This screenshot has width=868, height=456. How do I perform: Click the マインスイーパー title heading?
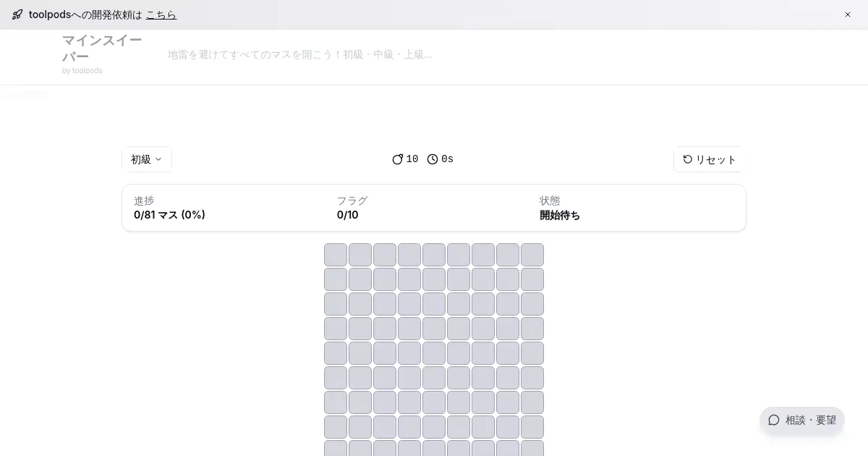coord(101,48)
